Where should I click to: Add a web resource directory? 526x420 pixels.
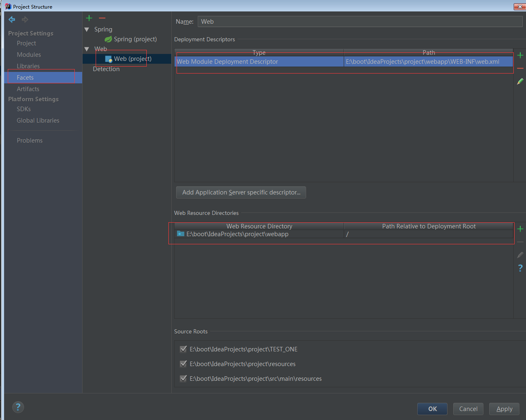click(x=520, y=229)
